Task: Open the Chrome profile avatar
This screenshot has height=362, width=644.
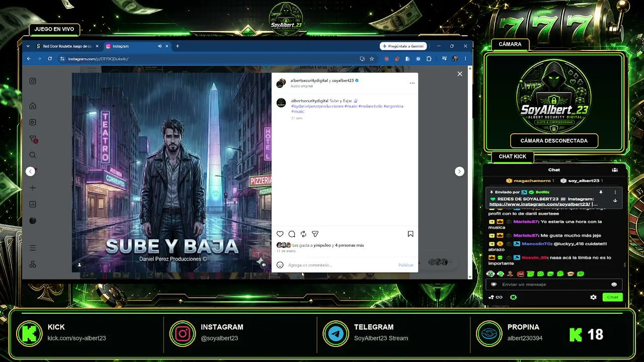Action: [x=455, y=59]
